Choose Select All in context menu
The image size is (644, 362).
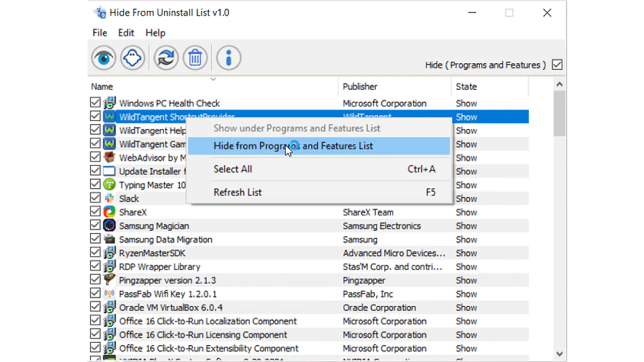233,169
